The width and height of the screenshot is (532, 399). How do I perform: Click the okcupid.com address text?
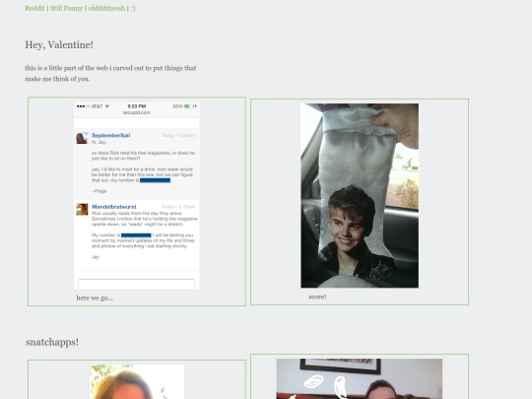click(137, 112)
